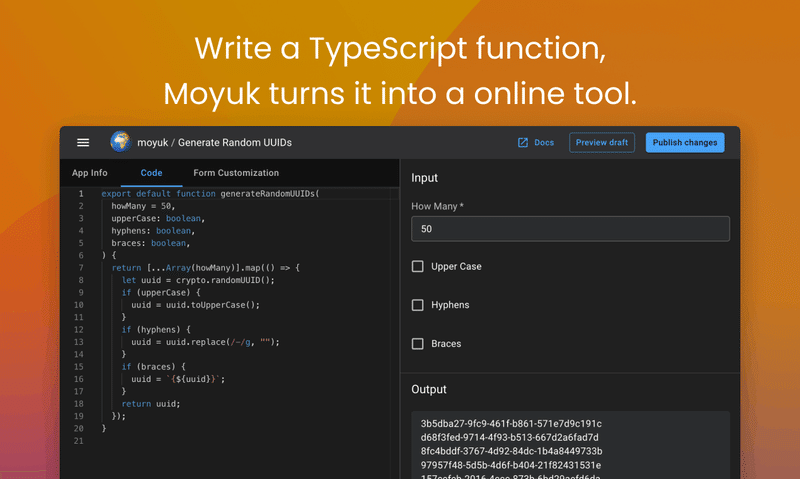This screenshot has width=800, height=479.
Task: Click the Output heading
Action: (429, 390)
